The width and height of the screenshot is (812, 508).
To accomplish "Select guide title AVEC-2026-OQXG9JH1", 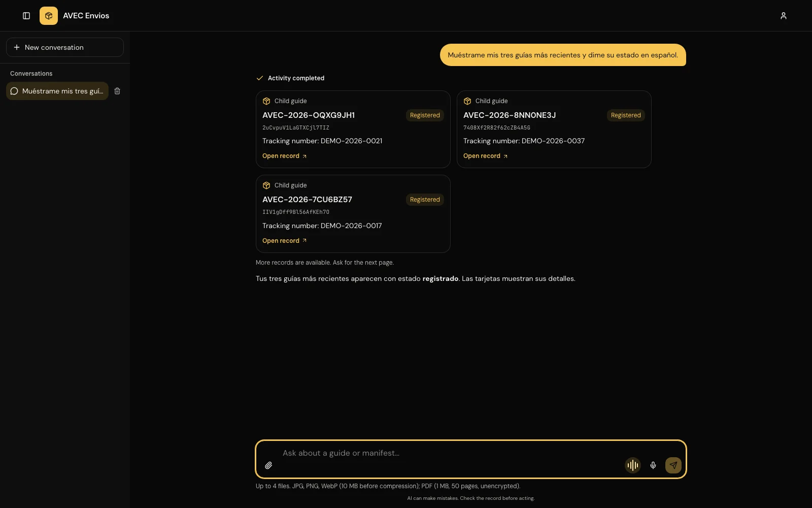I will tap(309, 115).
